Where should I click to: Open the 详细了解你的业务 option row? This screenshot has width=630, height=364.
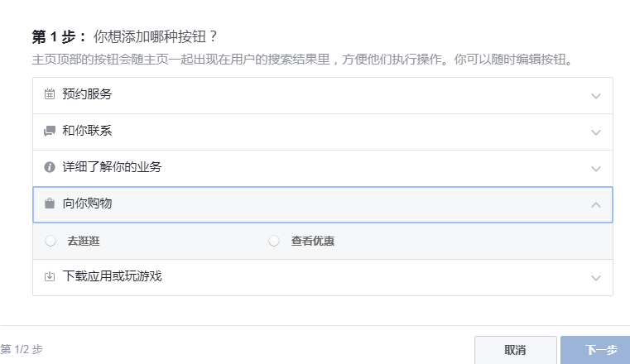[323, 169]
